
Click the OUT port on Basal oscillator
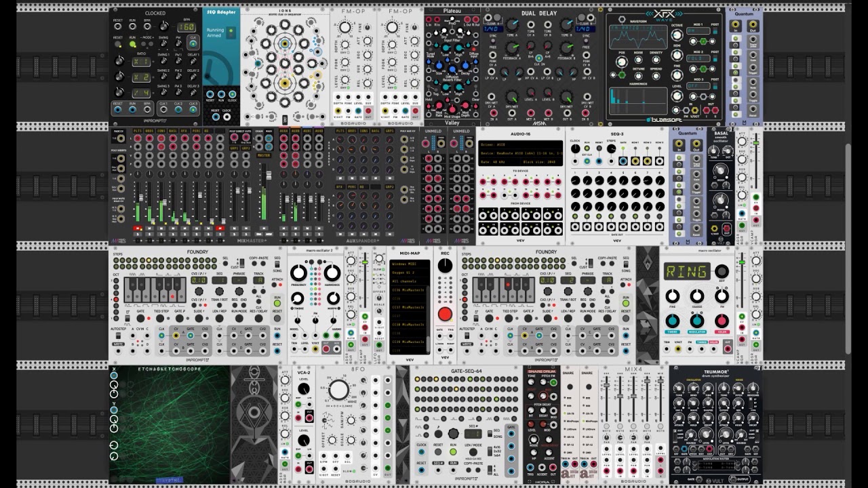coord(726,229)
